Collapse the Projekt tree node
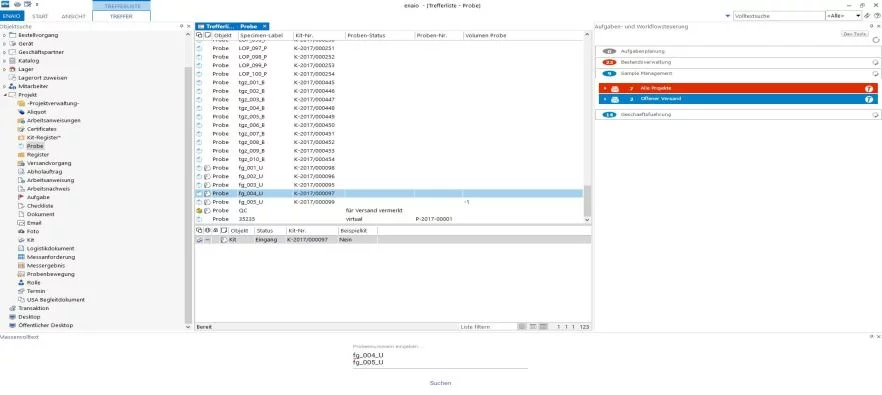Screen dimensions: 882x395 click(x=4, y=95)
